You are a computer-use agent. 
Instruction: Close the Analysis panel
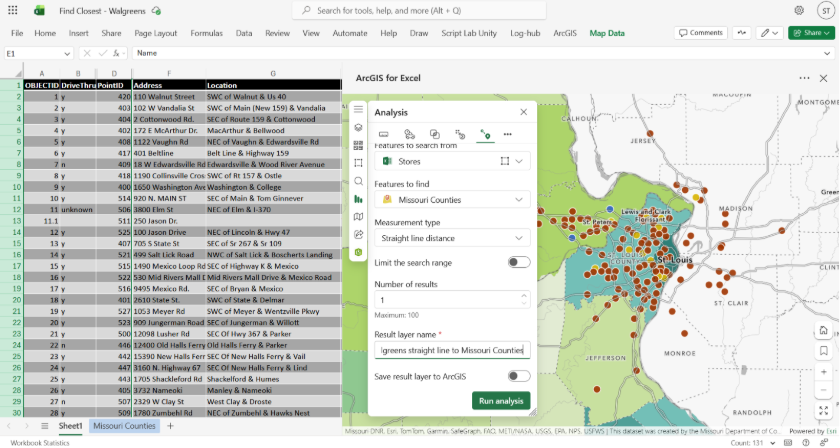(523, 113)
